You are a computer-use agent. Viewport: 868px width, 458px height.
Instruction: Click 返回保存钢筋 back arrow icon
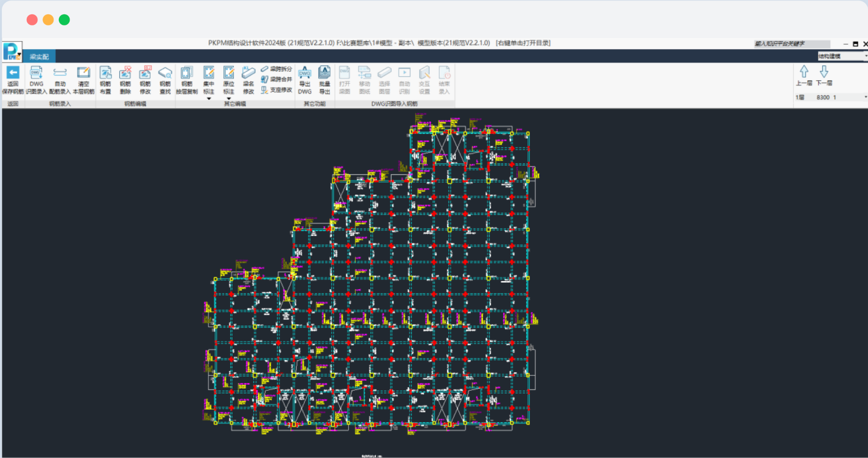click(13, 73)
